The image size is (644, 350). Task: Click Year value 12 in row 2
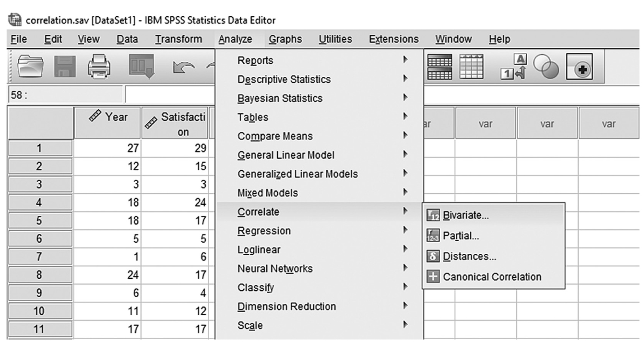click(x=107, y=166)
